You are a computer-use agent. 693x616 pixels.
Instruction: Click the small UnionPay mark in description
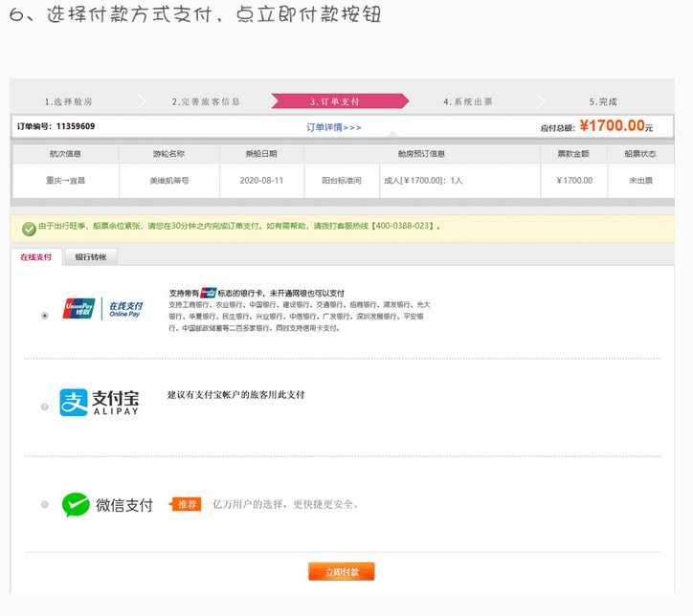209,293
